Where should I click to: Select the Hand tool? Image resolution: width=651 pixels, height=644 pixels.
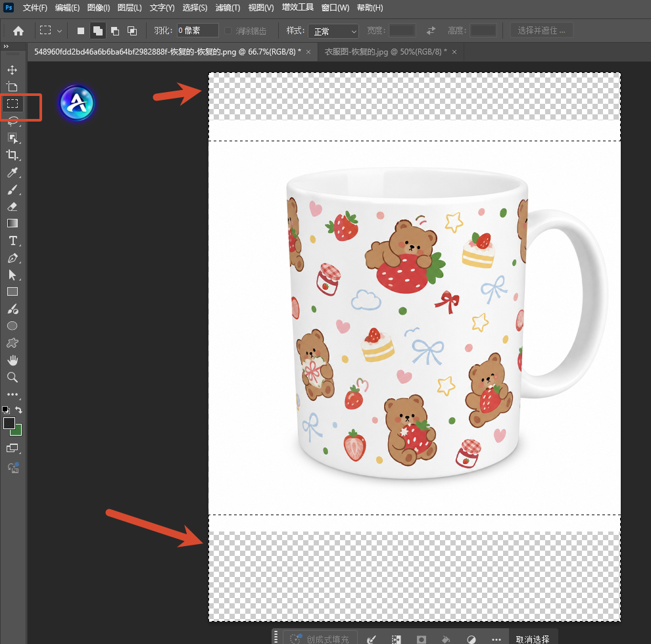pyautogui.click(x=12, y=360)
